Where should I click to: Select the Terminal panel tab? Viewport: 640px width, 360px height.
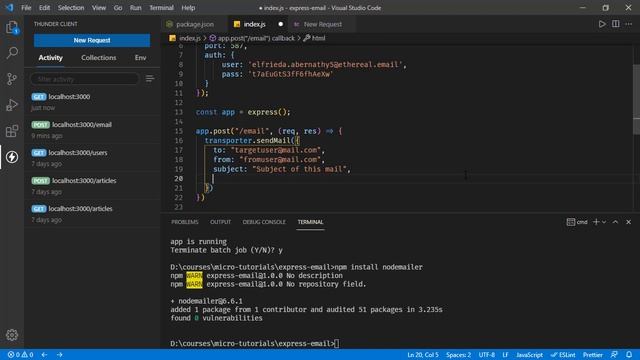[x=310, y=222]
